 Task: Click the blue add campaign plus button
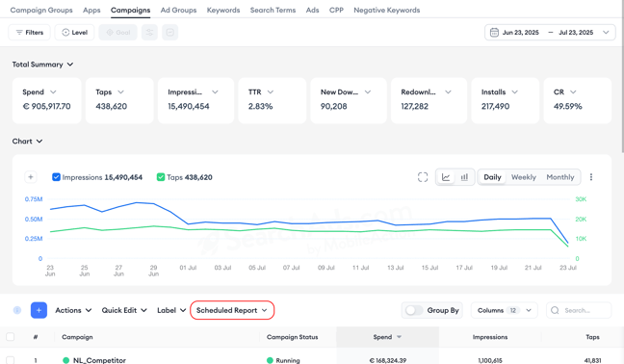(39, 310)
